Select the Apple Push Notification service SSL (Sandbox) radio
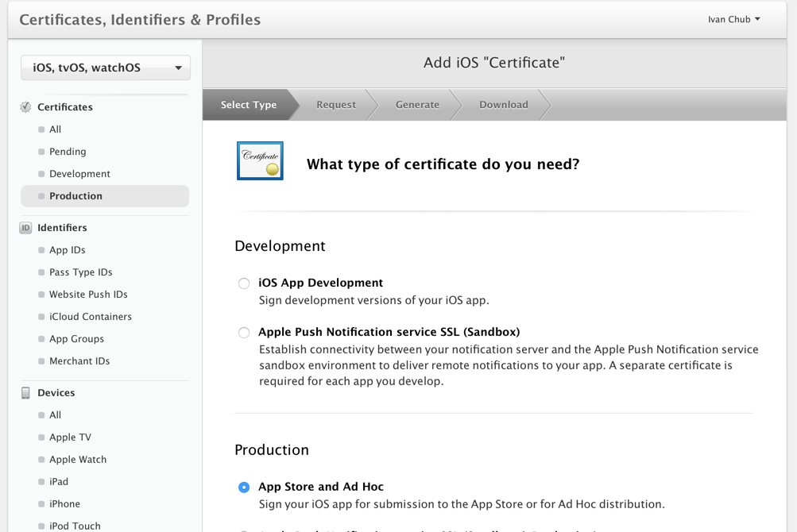Viewport: 797px width, 532px height. (x=244, y=333)
